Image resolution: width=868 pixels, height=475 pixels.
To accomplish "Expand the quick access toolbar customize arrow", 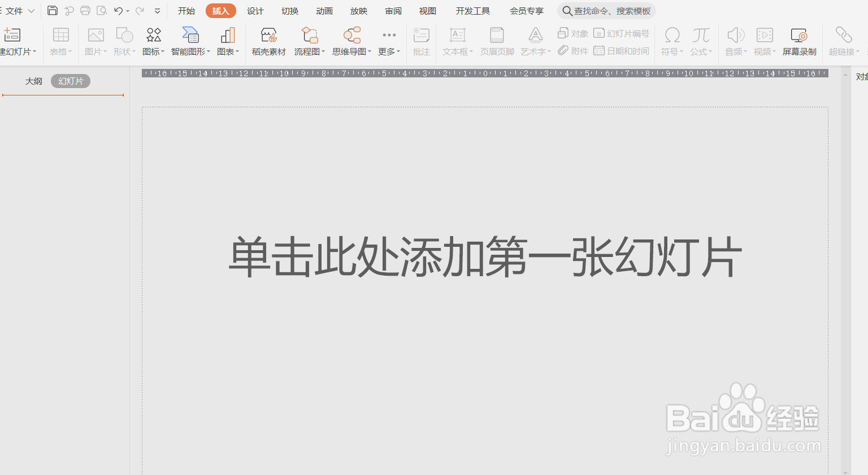I will 157,11.
